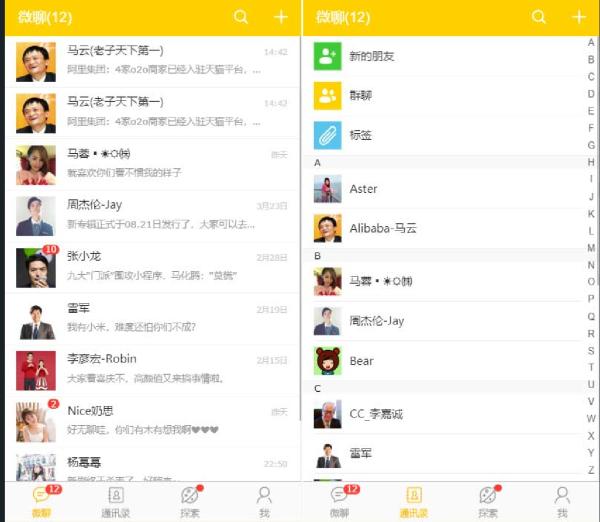Jump to letter Q in alphabet index
Viewport: 600px width, 522px height.
click(x=591, y=316)
